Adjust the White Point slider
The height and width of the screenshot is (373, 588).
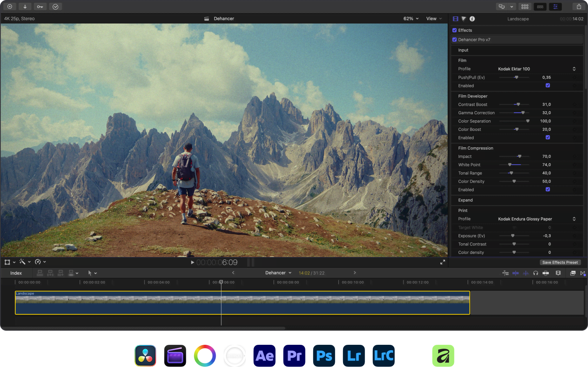(514, 165)
